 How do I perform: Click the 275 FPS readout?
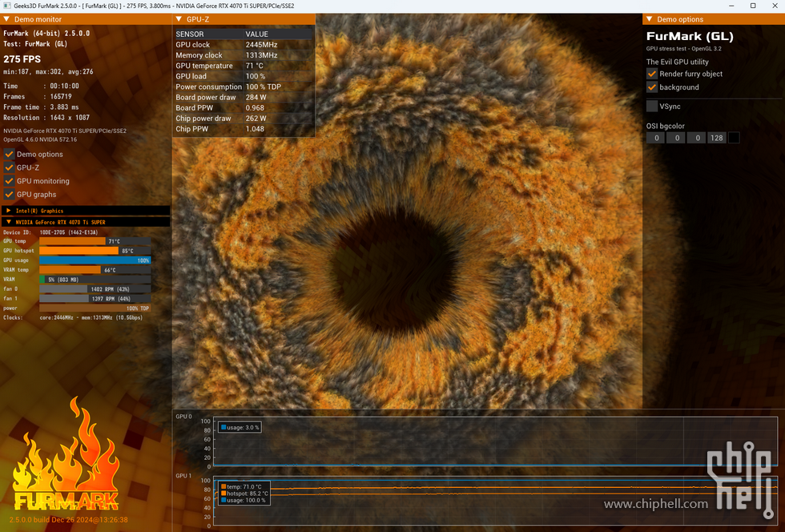point(22,59)
